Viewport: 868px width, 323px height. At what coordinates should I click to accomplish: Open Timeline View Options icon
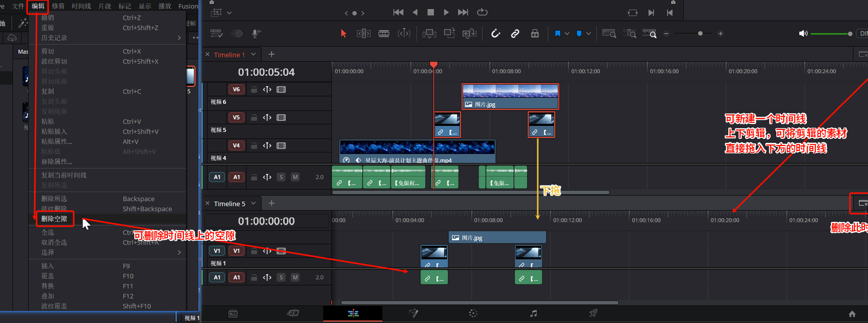[216, 34]
